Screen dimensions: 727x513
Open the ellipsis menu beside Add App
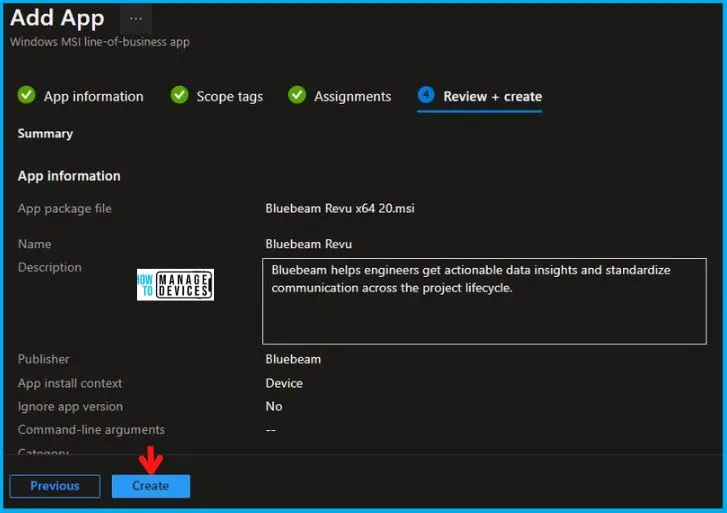coord(136,19)
